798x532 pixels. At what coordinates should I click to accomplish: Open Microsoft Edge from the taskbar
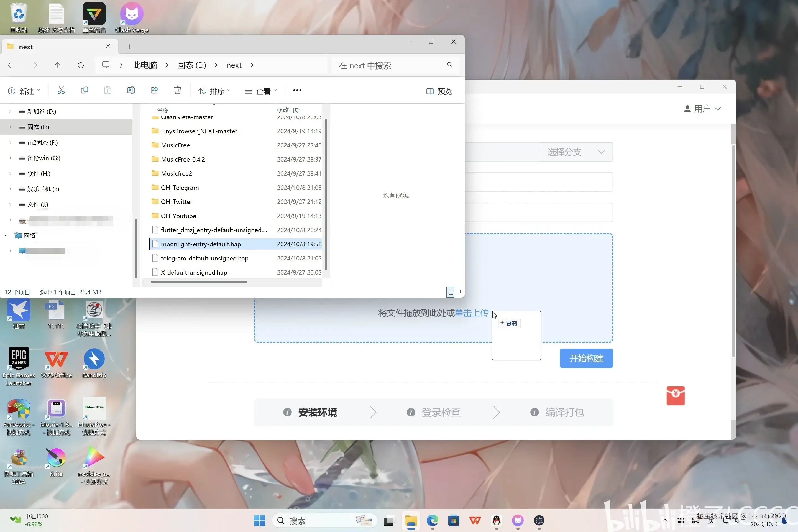click(x=432, y=520)
